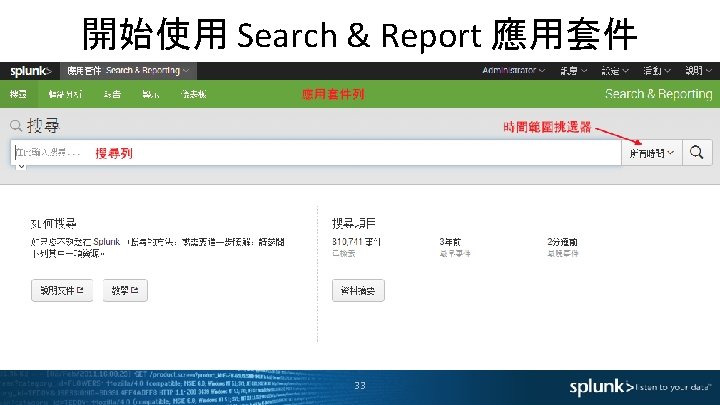Switch to the 儀表板 (Dashboards) tab
Image resolution: width=720 pixels, height=405 pixels.
point(194,94)
